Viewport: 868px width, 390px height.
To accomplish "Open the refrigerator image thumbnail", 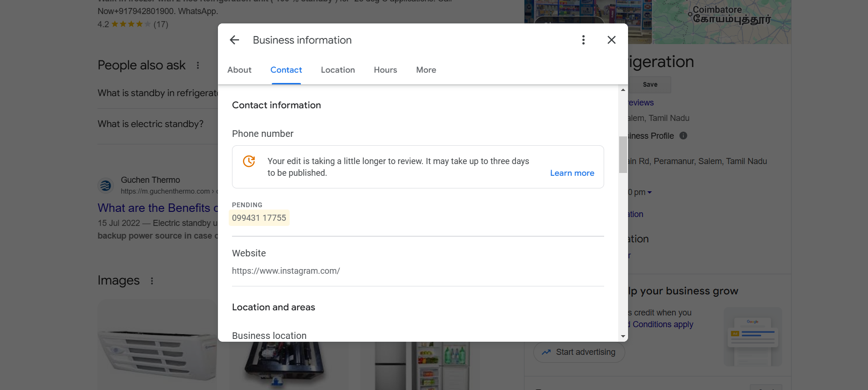I will [x=422, y=366].
